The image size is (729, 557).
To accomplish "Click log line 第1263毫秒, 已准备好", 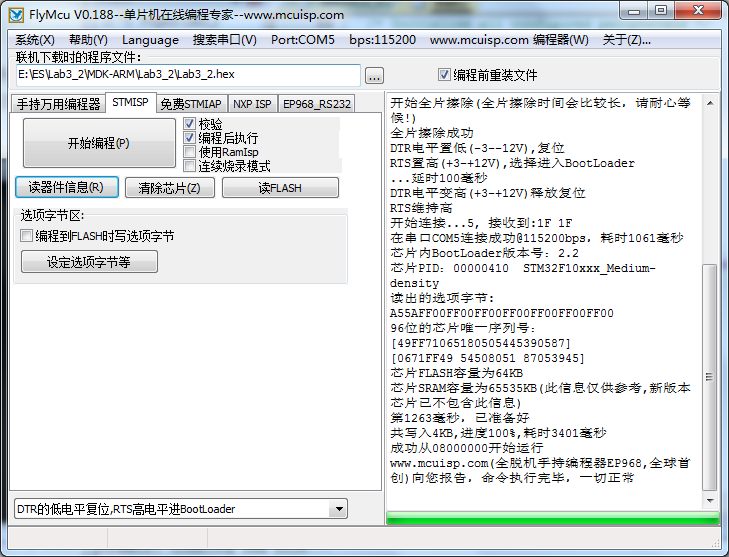I will click(x=460, y=418).
